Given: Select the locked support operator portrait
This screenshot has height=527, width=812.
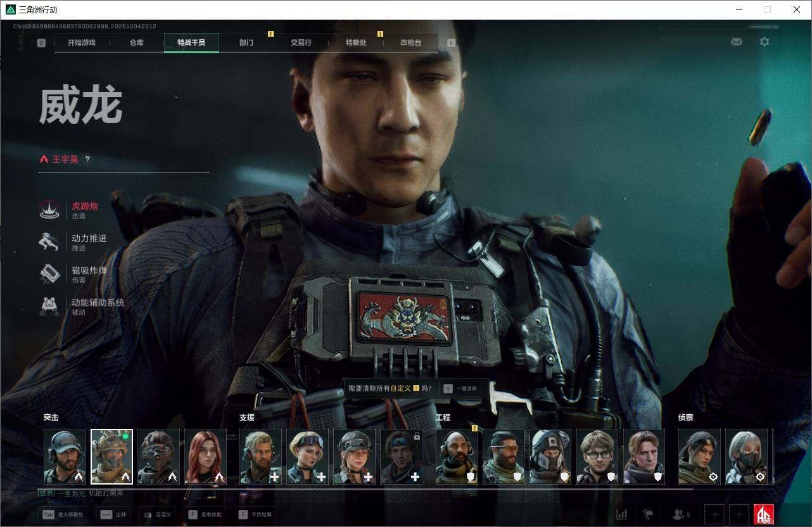Looking at the screenshot, I should click(401, 457).
